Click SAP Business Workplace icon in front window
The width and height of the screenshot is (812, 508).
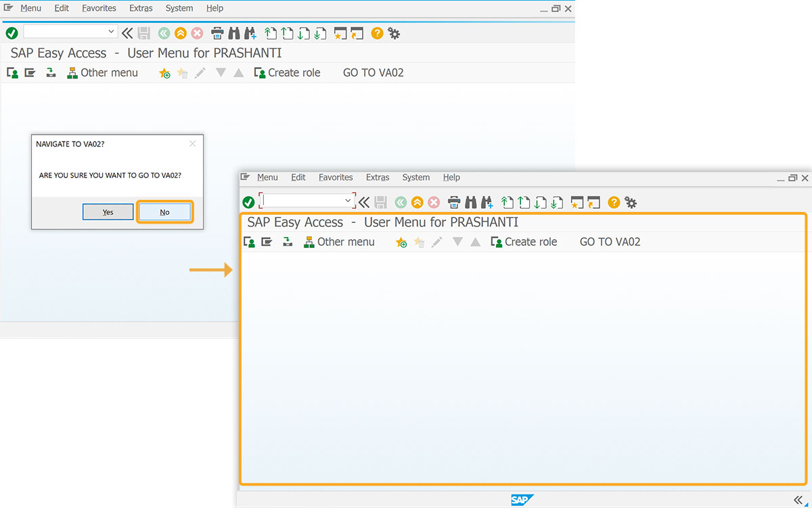click(x=288, y=242)
